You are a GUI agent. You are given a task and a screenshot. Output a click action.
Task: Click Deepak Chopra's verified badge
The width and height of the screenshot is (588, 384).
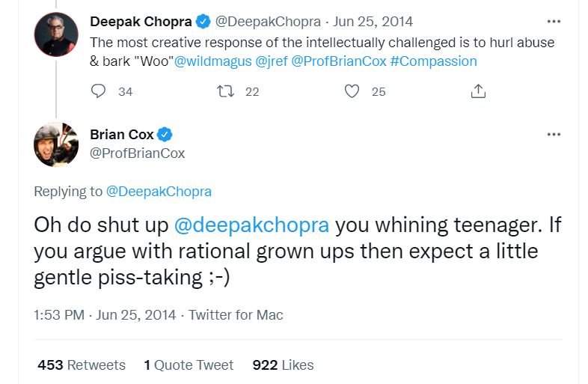pyautogui.click(x=202, y=22)
